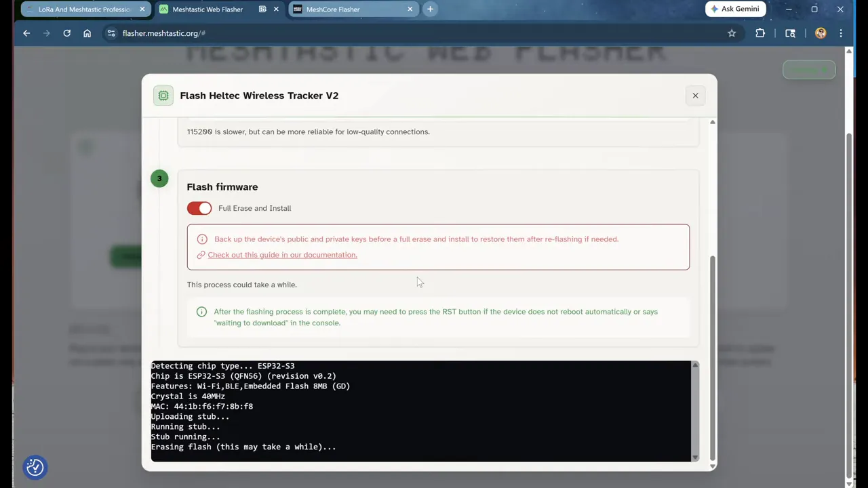The width and height of the screenshot is (868, 488).
Task: Click the "Flash firmware" heading
Action: pos(222,187)
